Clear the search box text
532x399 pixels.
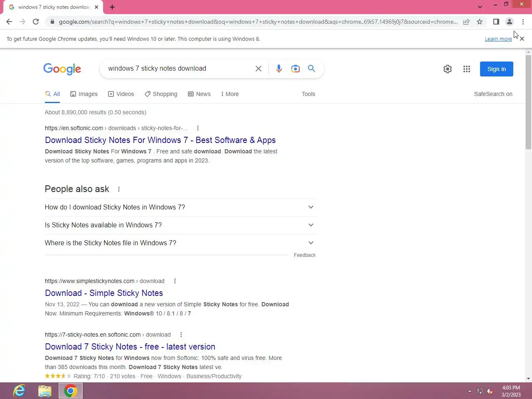pyautogui.click(x=259, y=69)
